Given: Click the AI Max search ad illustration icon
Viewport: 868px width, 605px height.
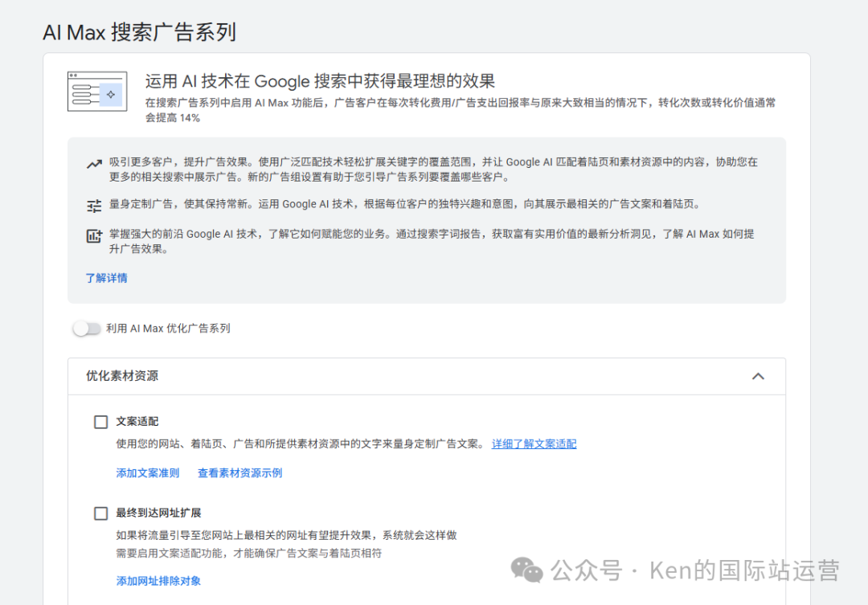Looking at the screenshot, I should pos(97,92).
